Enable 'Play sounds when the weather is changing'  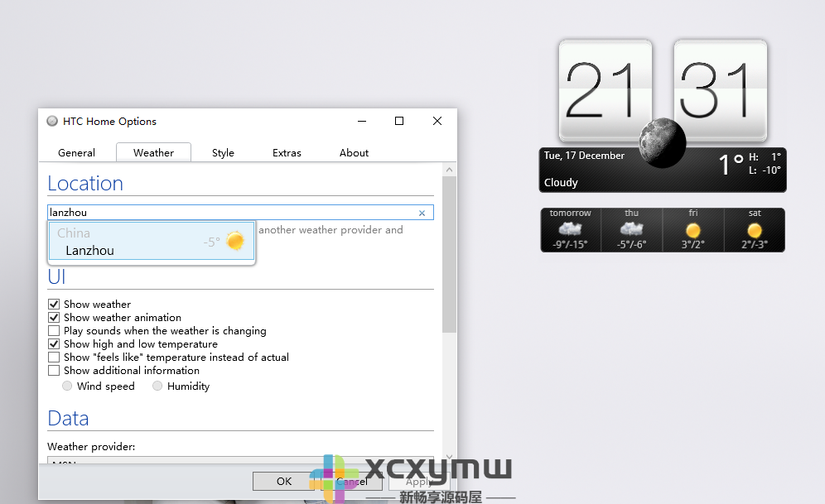pos(54,330)
